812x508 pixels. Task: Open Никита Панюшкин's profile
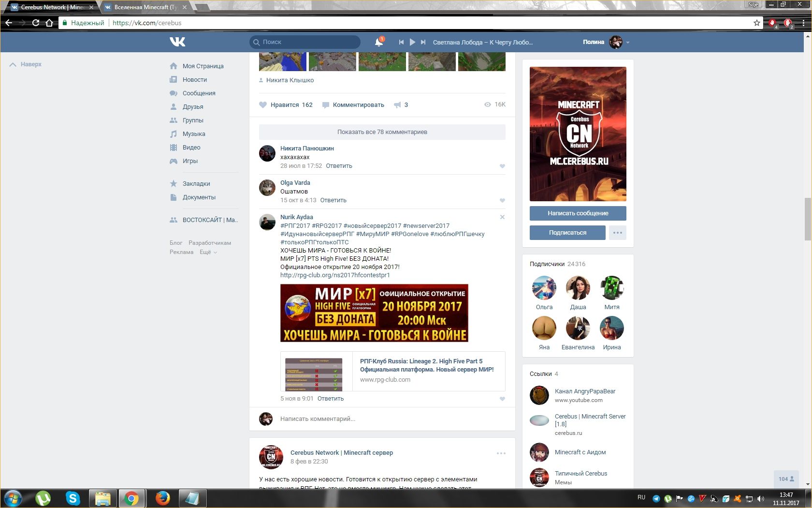(307, 148)
